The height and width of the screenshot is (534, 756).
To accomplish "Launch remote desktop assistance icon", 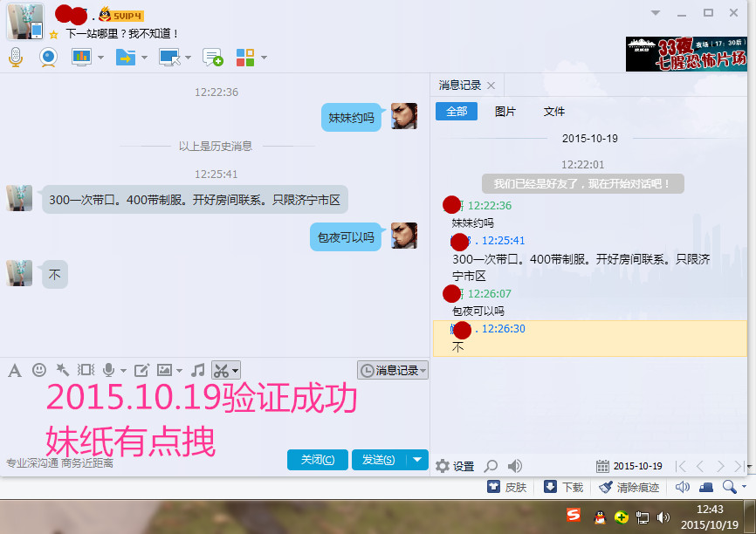I will coord(167,58).
